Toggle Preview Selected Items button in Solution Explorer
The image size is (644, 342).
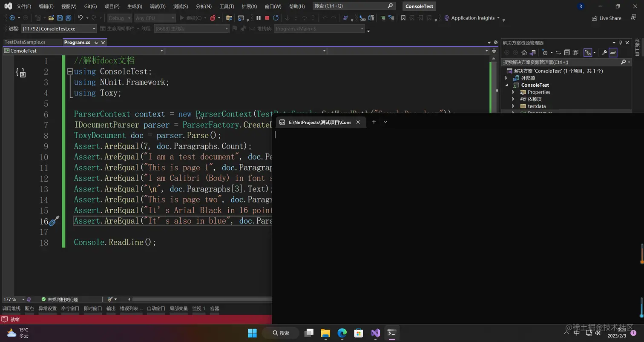[x=613, y=53]
